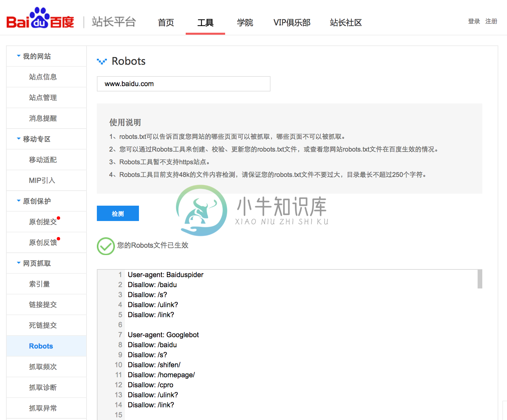This screenshot has width=507, height=420.
Task: Collapse the 原创保护 section arrow
Action: pyautogui.click(x=19, y=201)
